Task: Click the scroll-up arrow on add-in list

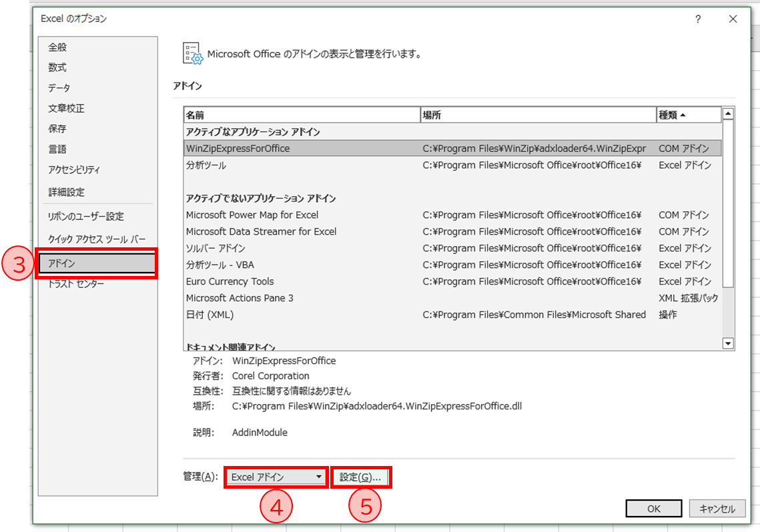Action: (727, 113)
